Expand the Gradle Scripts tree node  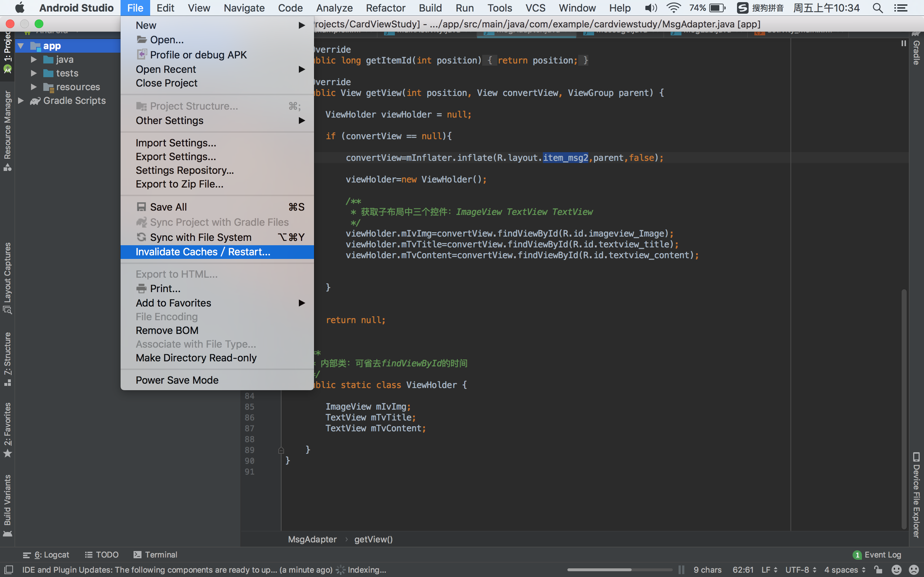pos(21,101)
